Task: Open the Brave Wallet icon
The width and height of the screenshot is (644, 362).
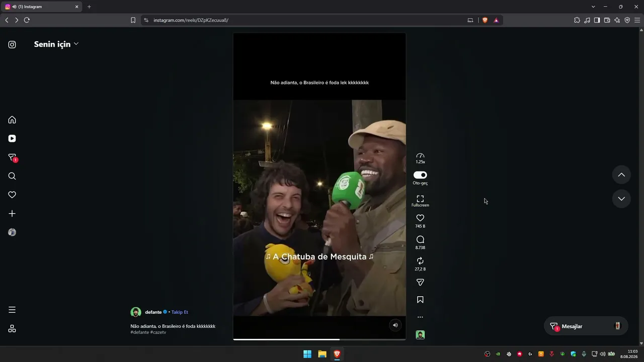Action: [607, 20]
